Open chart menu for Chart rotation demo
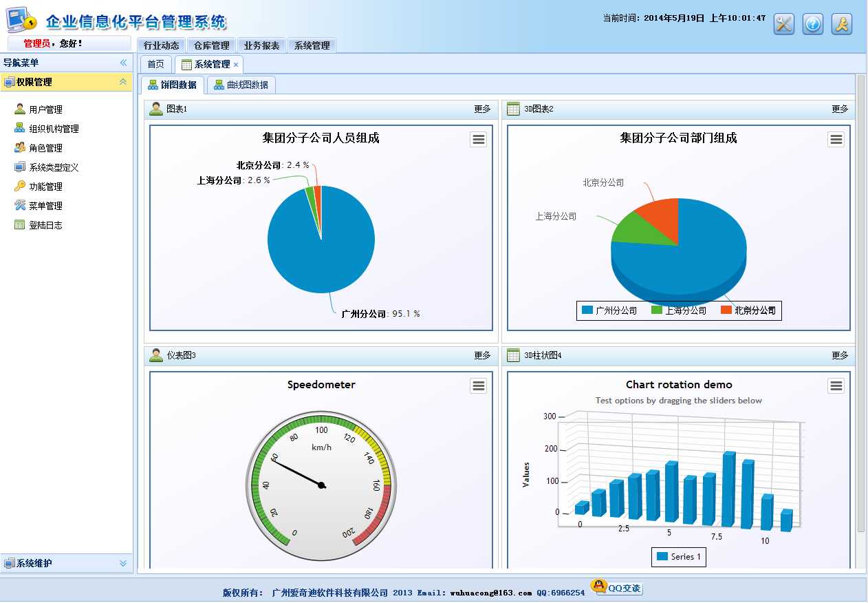 click(836, 386)
